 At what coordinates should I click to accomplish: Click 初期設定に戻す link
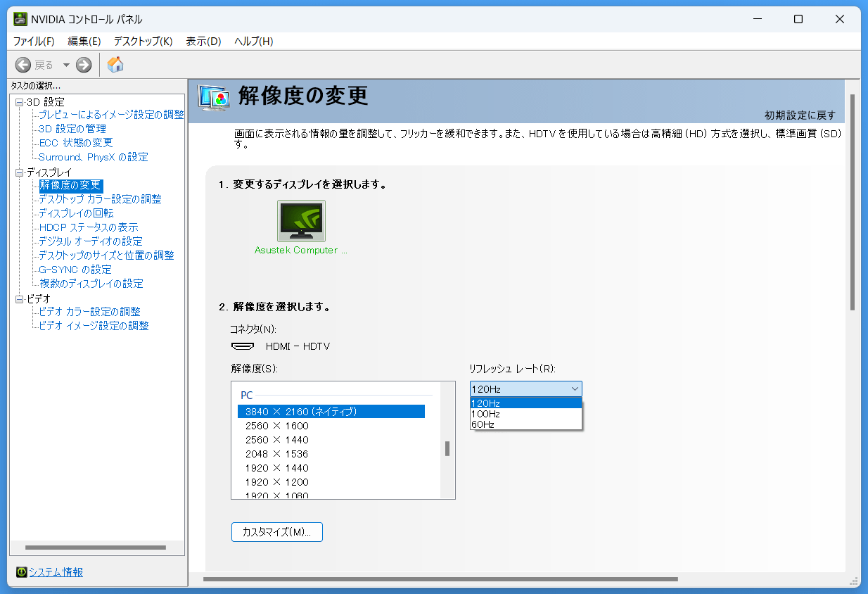(x=800, y=115)
